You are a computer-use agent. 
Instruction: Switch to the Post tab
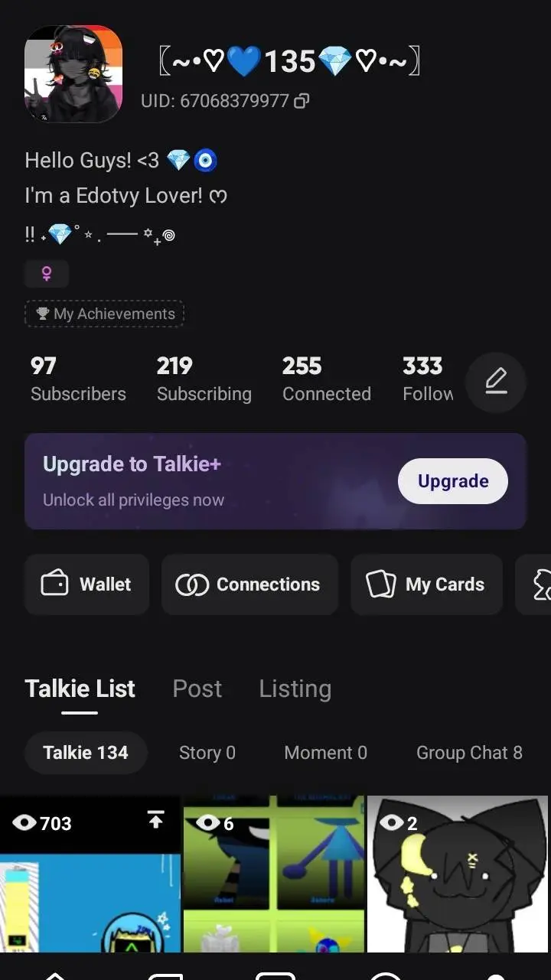point(197,689)
